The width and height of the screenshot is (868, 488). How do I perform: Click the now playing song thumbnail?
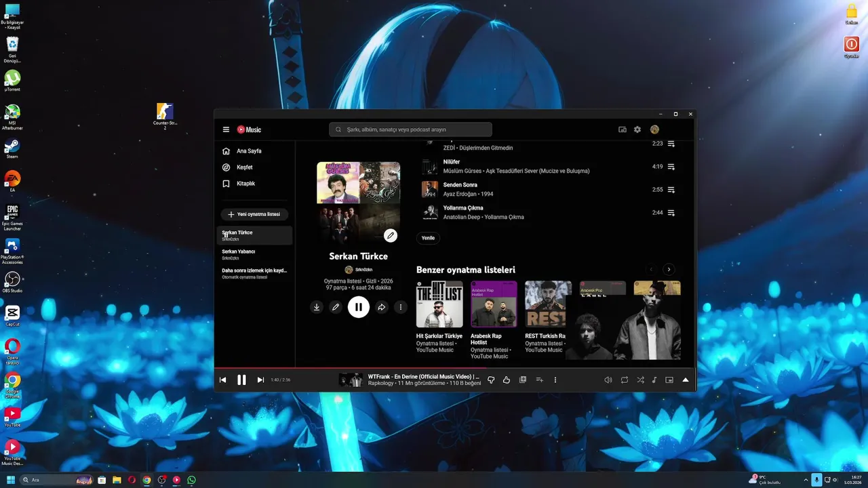(351, 380)
